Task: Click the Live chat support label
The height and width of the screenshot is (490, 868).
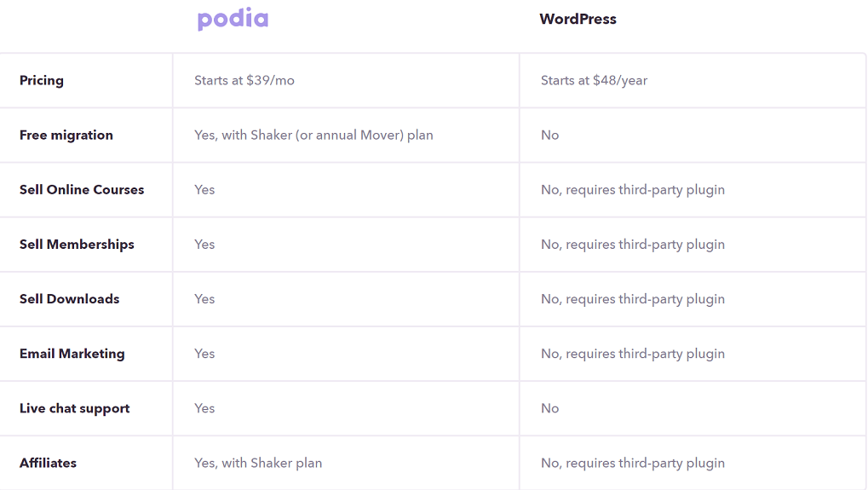Action: [x=75, y=408]
